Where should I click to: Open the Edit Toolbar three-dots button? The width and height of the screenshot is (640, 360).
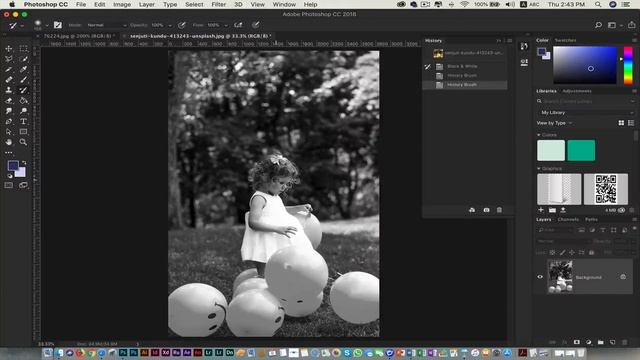click(x=9, y=153)
